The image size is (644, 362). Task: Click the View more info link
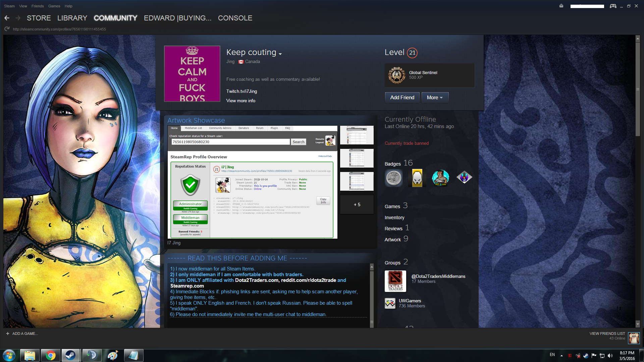tap(240, 101)
